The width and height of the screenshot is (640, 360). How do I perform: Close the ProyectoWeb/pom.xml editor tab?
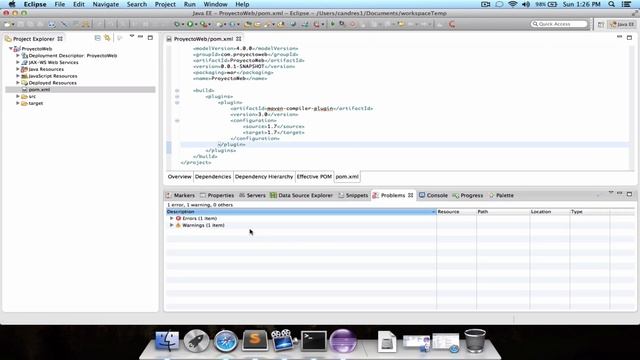(238, 39)
